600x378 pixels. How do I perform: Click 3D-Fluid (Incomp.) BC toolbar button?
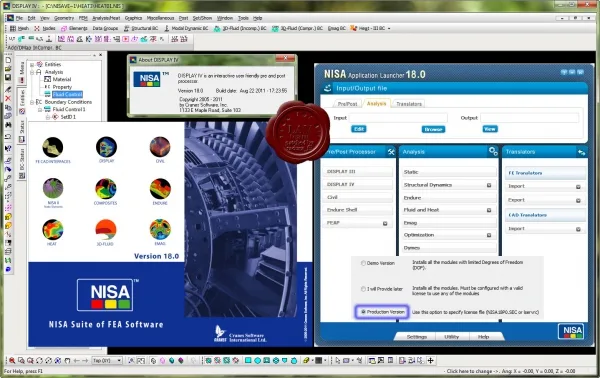[240, 28]
